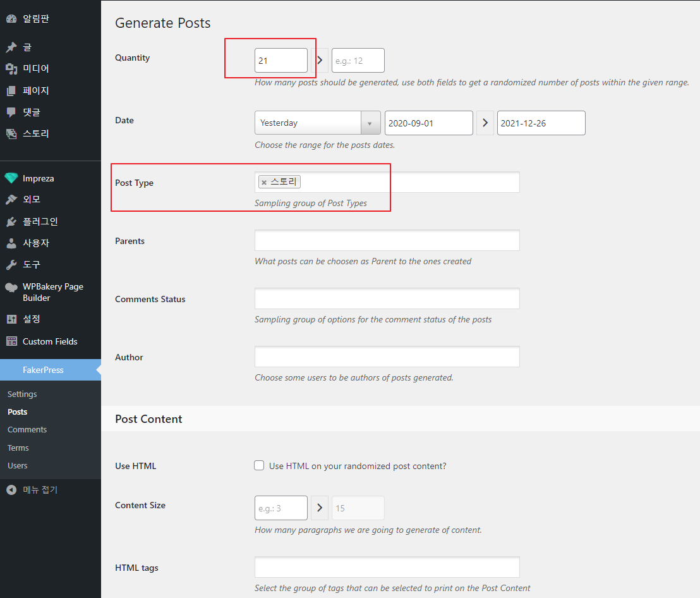The width and height of the screenshot is (700, 598).
Task: Click the wrench icon beside 도구
Action: [x=11, y=265]
